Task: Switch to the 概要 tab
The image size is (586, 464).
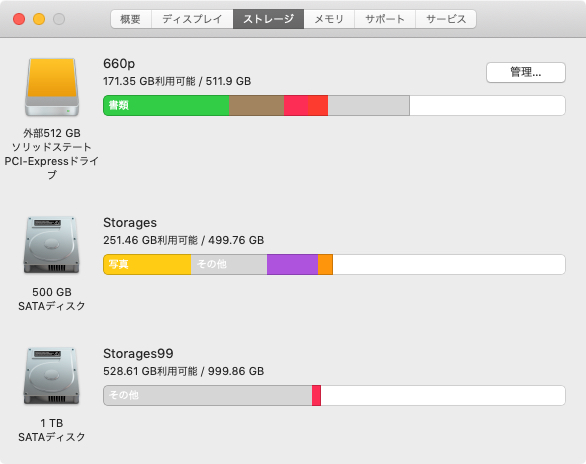Action: (131, 19)
